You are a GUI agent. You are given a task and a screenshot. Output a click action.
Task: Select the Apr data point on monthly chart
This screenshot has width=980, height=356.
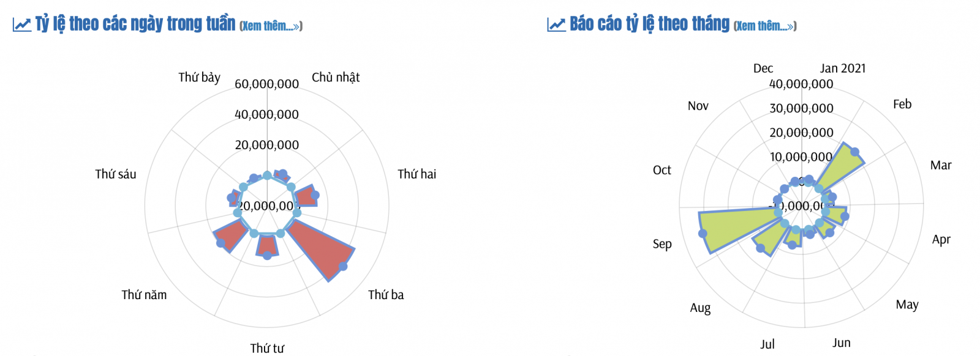tap(845, 217)
